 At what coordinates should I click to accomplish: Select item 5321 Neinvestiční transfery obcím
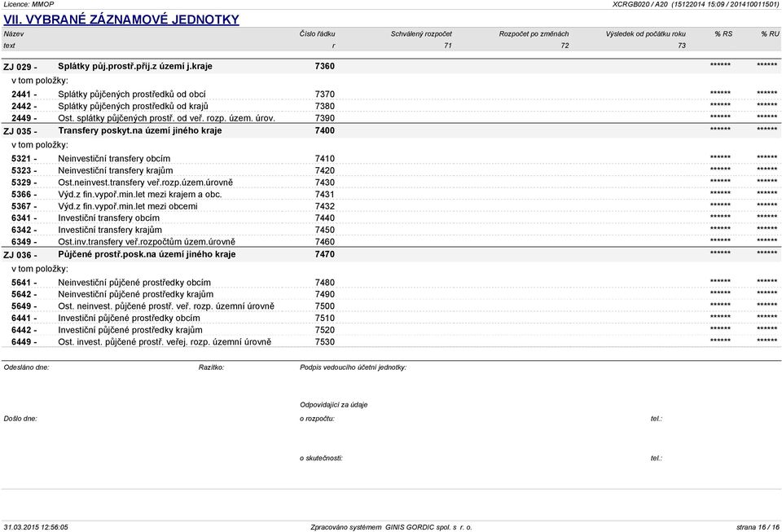pyautogui.click(x=391, y=159)
